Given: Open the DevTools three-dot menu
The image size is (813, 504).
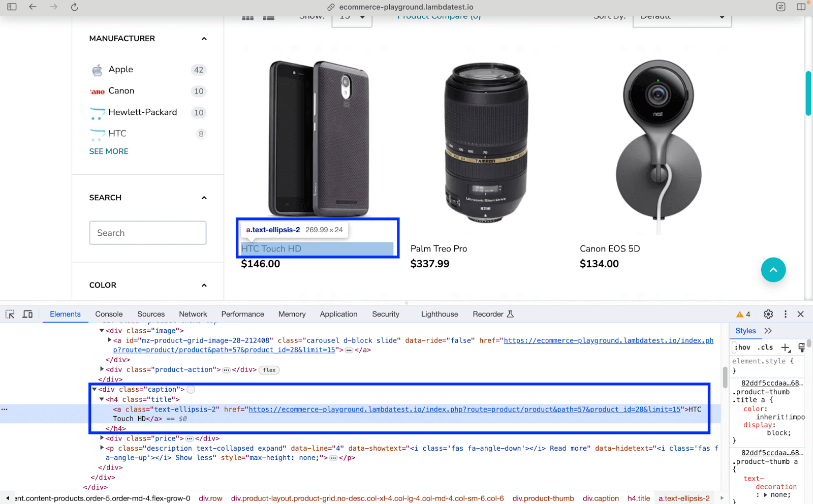Looking at the screenshot, I should point(785,314).
